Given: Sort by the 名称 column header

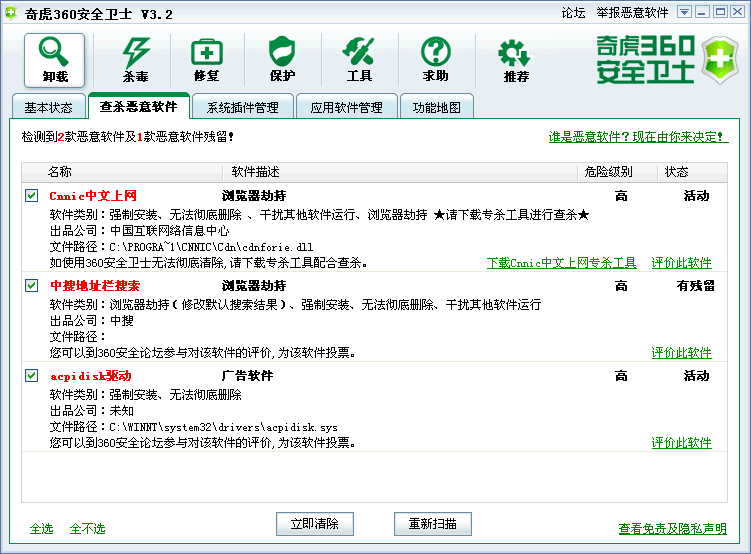Looking at the screenshot, I should click(123, 172).
